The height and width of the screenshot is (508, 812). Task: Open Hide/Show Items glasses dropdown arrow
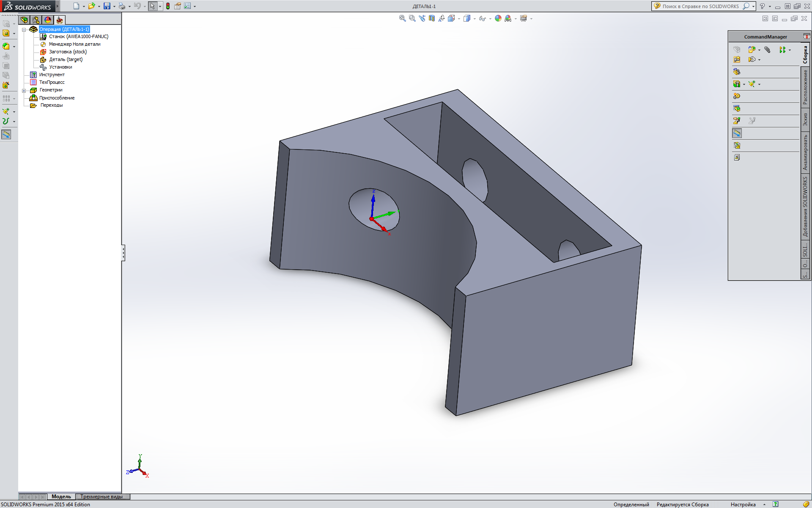490,19
